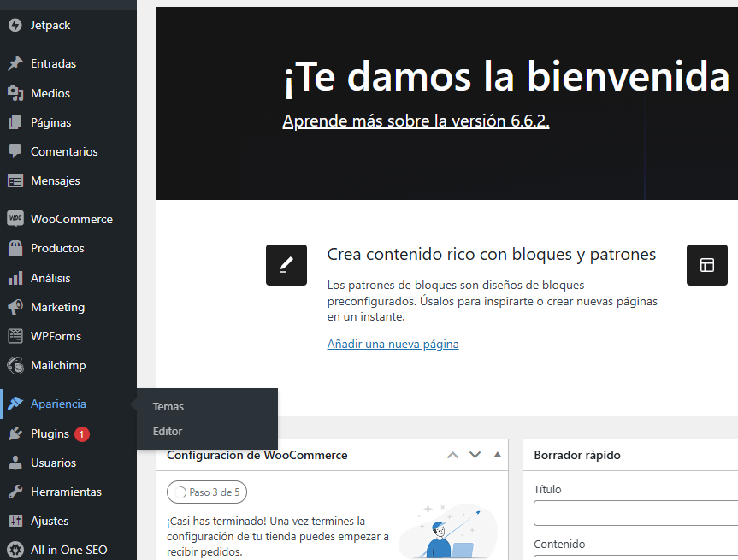
Task: Click the WooCommerce logo icon
Action: coord(15,219)
